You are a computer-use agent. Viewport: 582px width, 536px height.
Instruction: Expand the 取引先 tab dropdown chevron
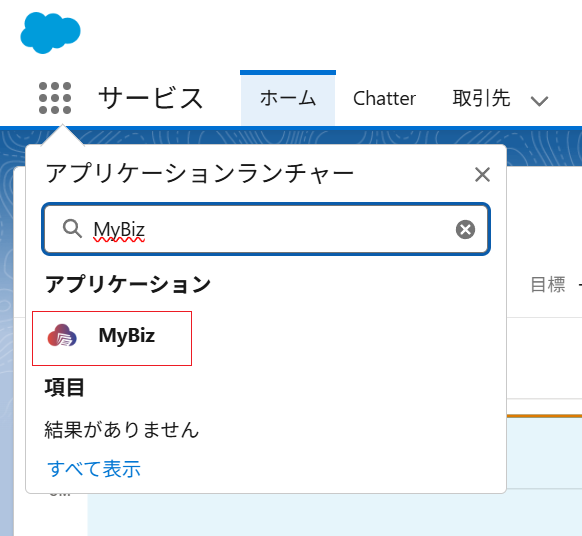pyautogui.click(x=539, y=101)
